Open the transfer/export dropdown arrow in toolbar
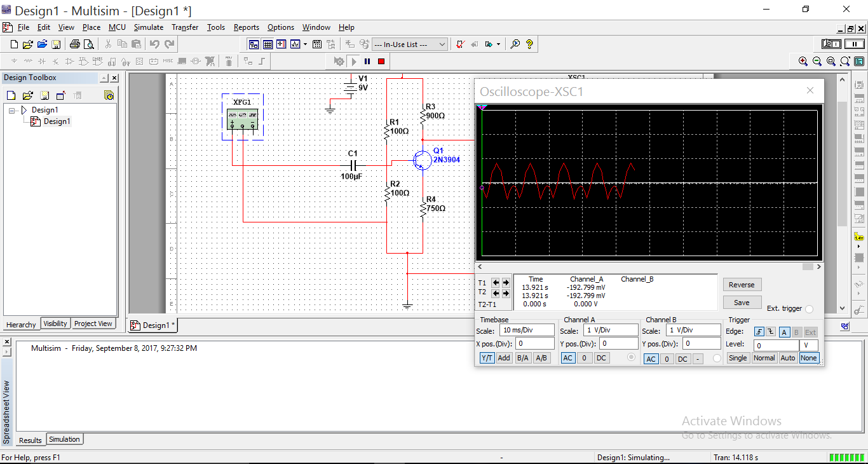868x464 pixels. click(x=498, y=44)
